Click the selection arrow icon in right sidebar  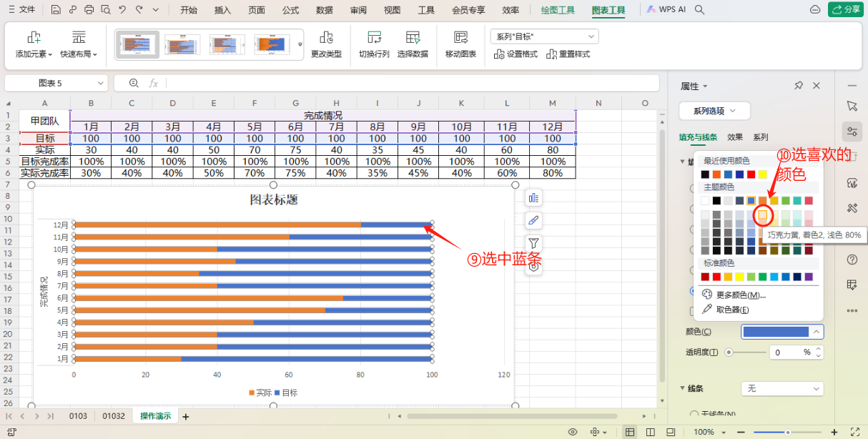(852, 106)
